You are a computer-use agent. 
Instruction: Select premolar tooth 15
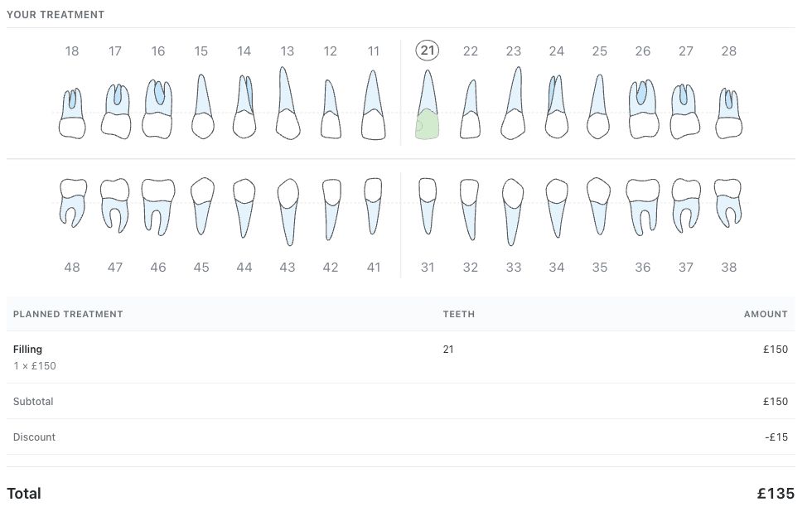[x=202, y=107]
